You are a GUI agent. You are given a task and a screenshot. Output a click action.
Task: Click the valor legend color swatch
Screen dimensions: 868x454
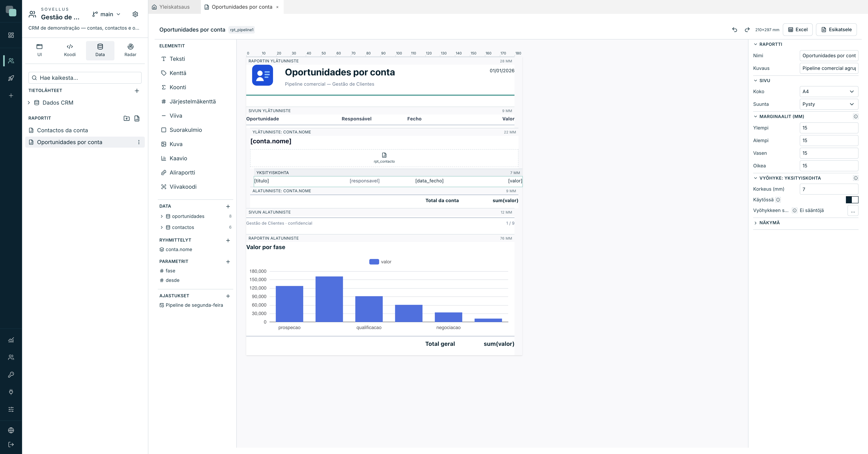[x=374, y=262]
